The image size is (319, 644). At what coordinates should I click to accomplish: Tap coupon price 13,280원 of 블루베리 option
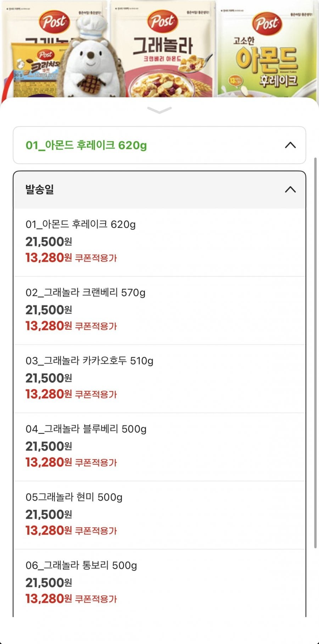pyautogui.click(x=49, y=462)
